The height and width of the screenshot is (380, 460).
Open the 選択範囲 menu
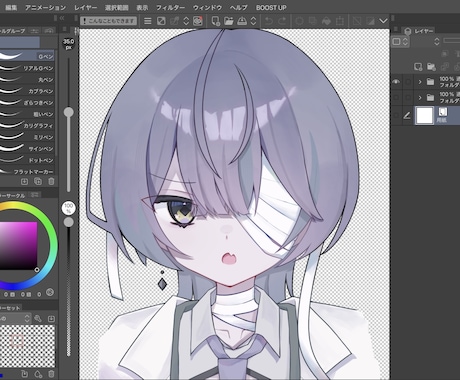click(116, 7)
